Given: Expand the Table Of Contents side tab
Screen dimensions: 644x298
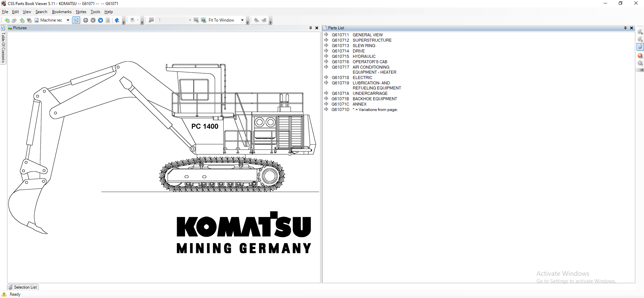Looking at the screenshot, I should point(3,45).
